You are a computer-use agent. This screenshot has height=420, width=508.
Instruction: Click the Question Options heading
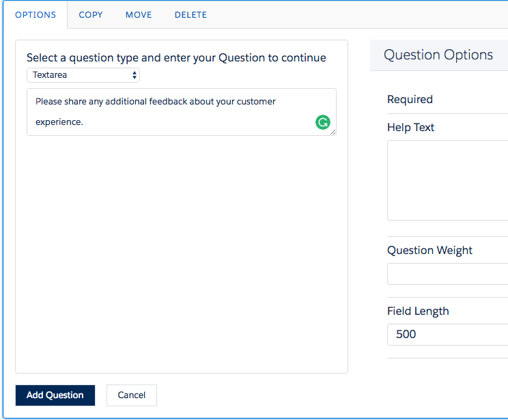point(438,55)
